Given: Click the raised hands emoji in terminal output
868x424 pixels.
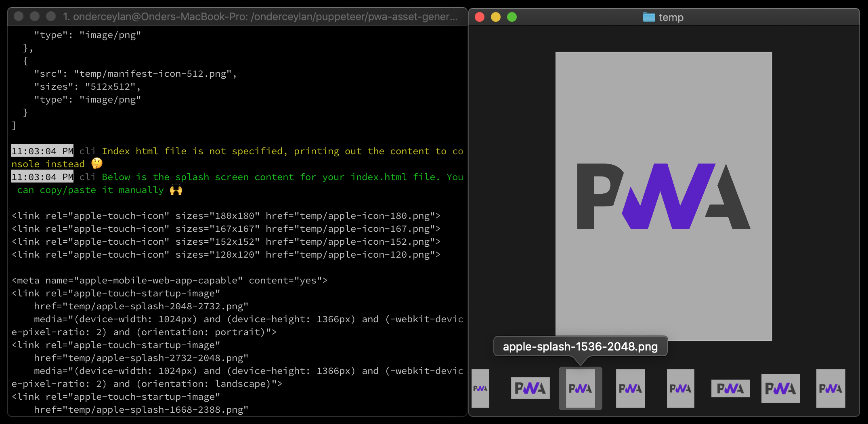Looking at the screenshot, I should tap(176, 189).
